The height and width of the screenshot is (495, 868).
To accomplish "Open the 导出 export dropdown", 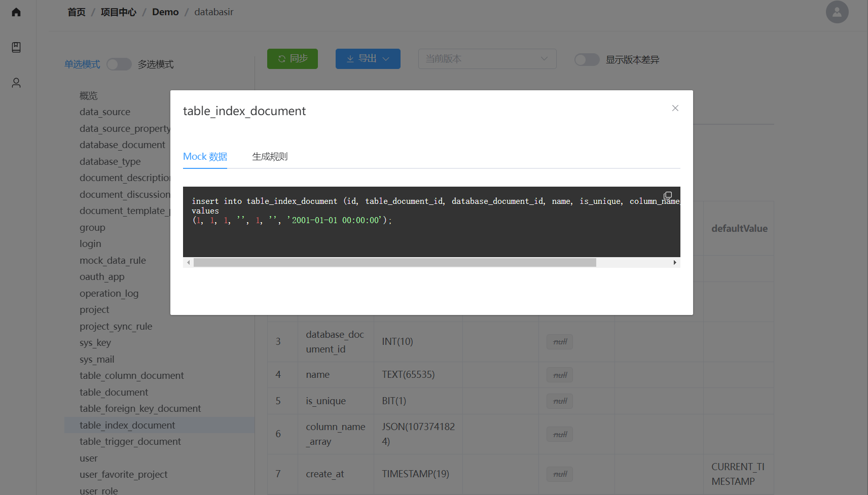I will click(x=368, y=59).
